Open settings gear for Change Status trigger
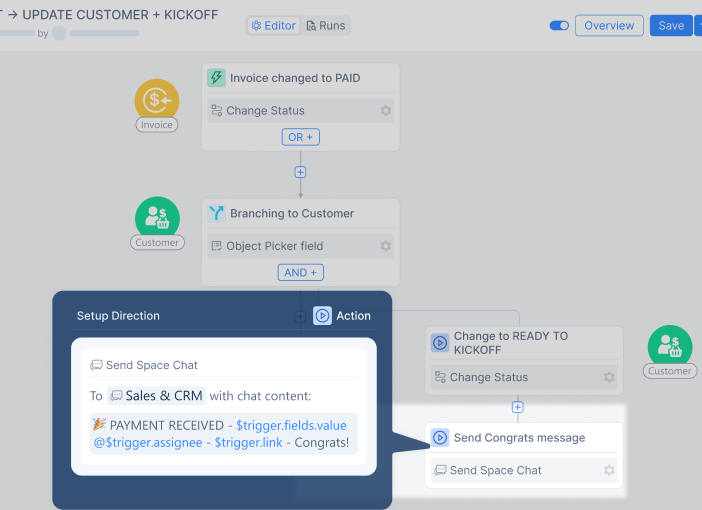The image size is (702, 510). pos(385,111)
